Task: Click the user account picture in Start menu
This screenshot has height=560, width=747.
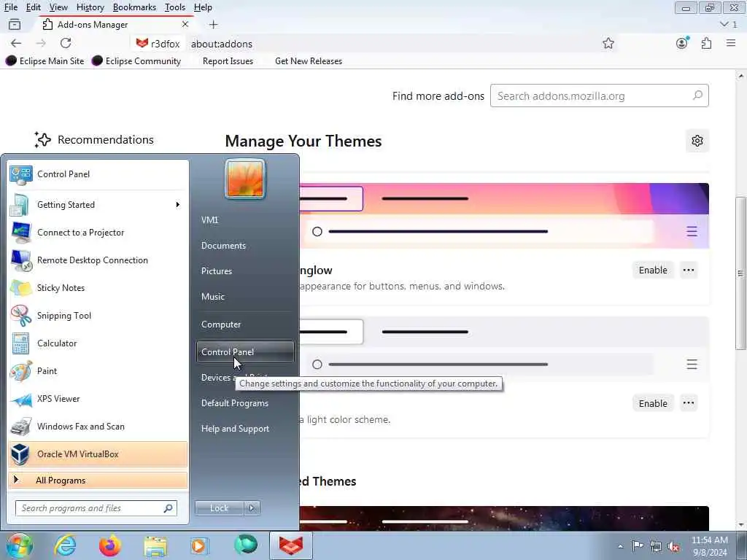Action: (245, 179)
